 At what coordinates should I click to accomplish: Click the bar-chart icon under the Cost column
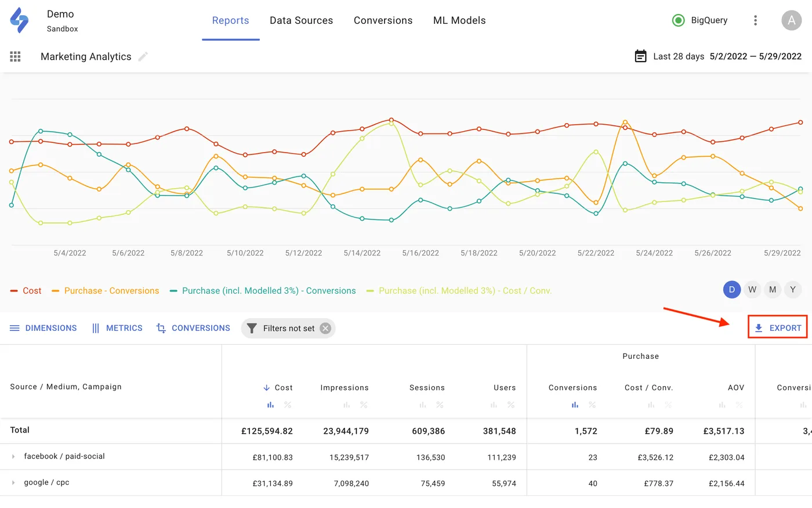tap(270, 405)
